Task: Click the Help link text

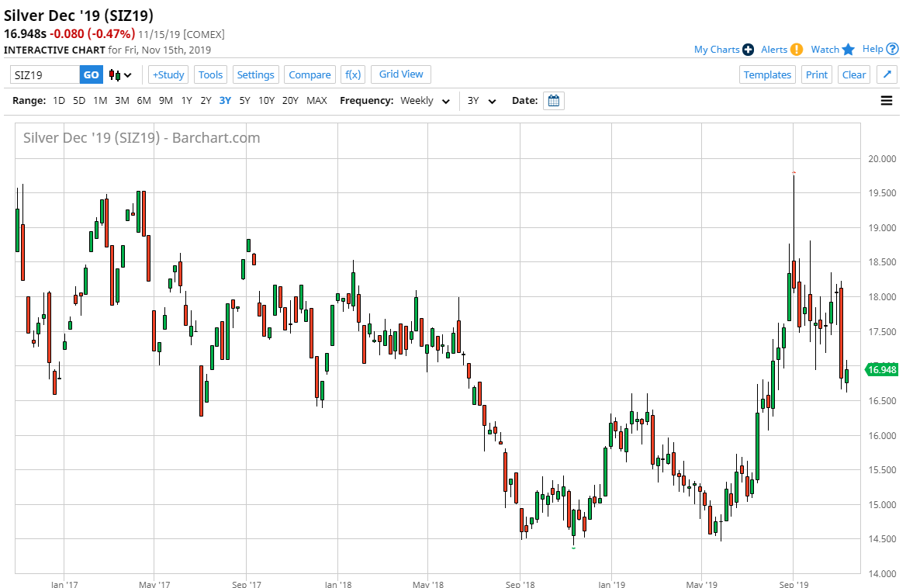Action: click(873, 49)
